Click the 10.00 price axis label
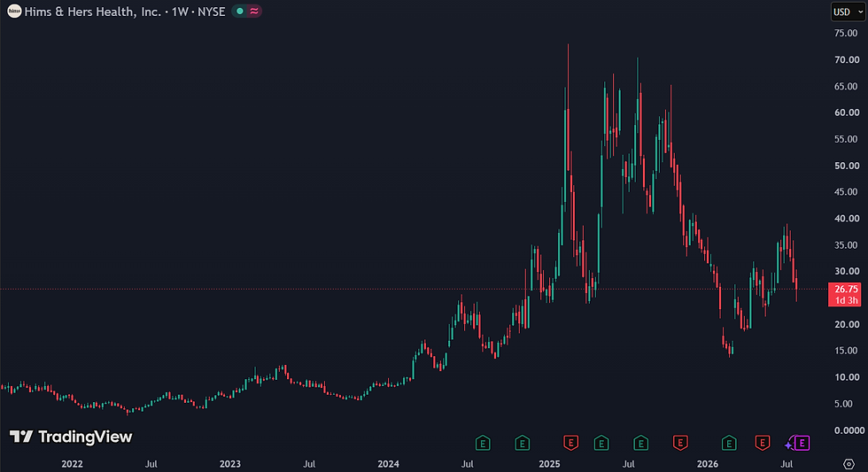 point(847,377)
